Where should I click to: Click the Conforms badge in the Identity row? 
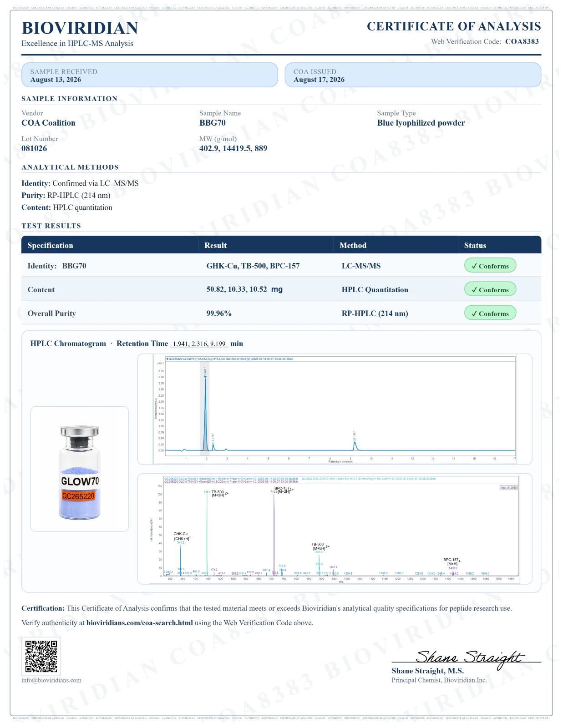[490, 266]
